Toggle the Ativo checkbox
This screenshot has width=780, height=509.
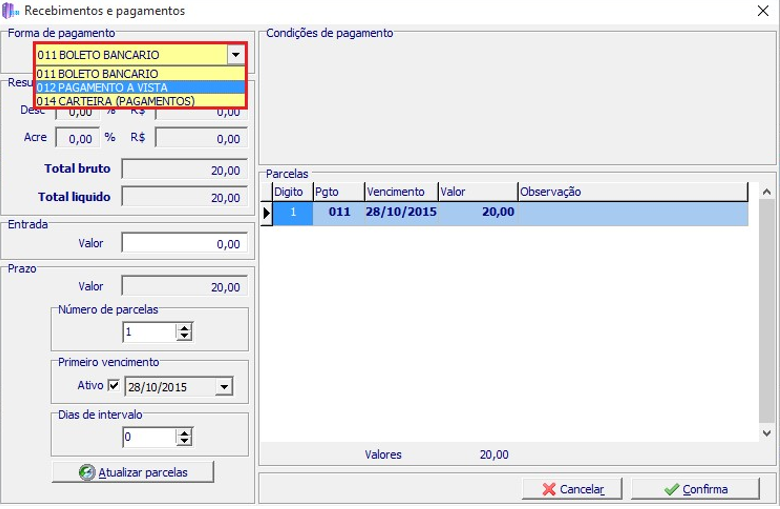(x=113, y=385)
